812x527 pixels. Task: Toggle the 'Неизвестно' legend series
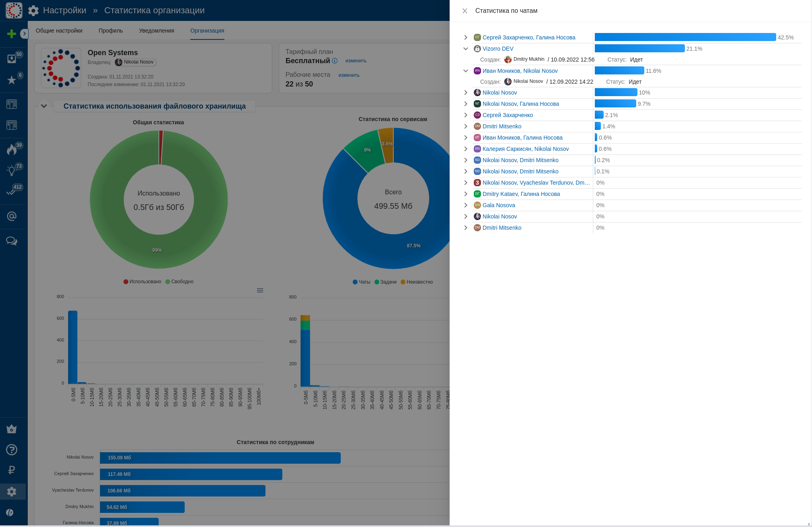417,282
